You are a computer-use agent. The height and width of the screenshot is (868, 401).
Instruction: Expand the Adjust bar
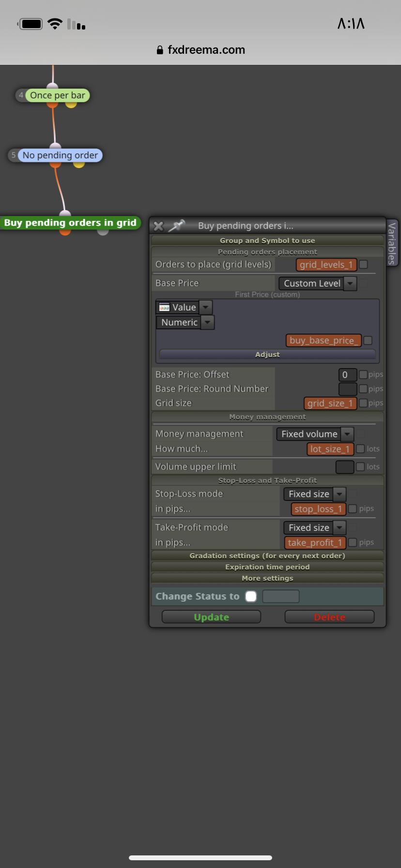(x=267, y=355)
